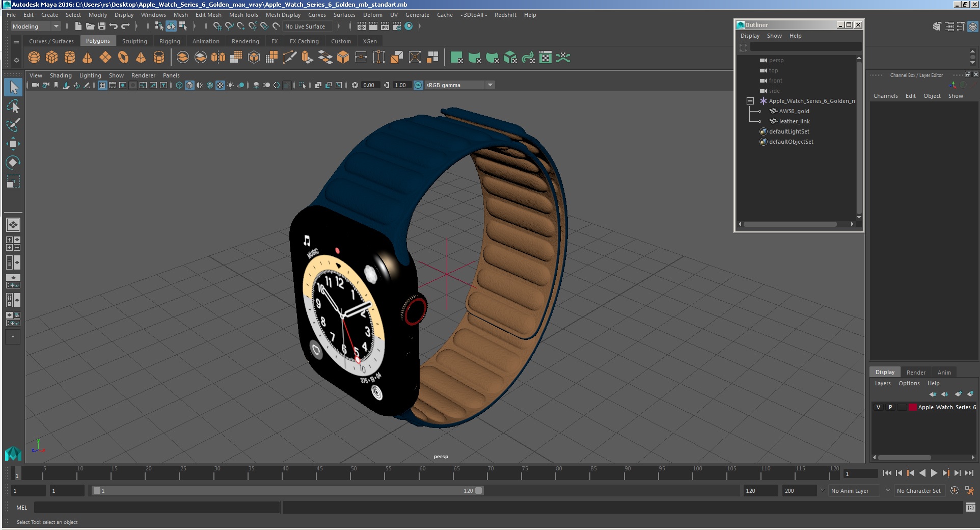The image size is (980, 530).
Task: Toggle color management ON button
Action: pos(418,85)
